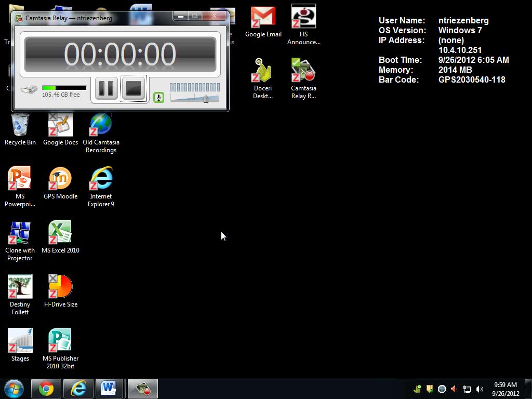The width and height of the screenshot is (532, 399).
Task: Select the MS Excel 2010 desktop shortcut
Action: click(60, 237)
